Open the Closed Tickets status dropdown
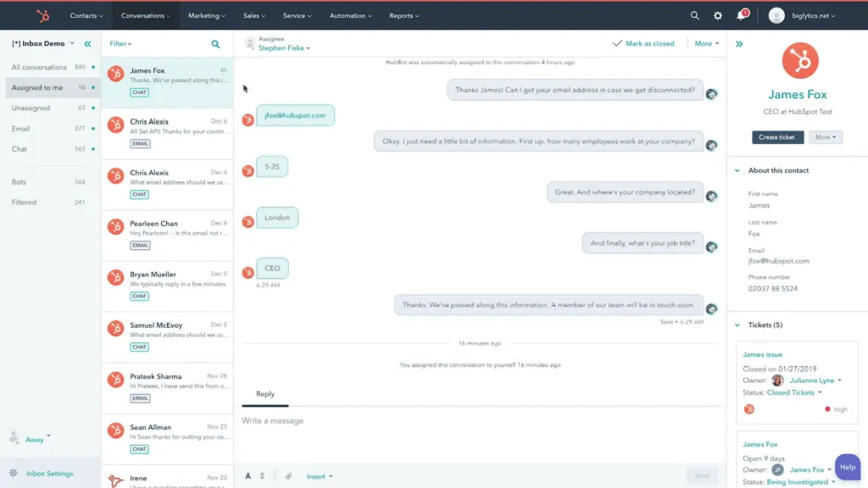Image resolution: width=868 pixels, height=488 pixels. pyautogui.click(x=793, y=392)
